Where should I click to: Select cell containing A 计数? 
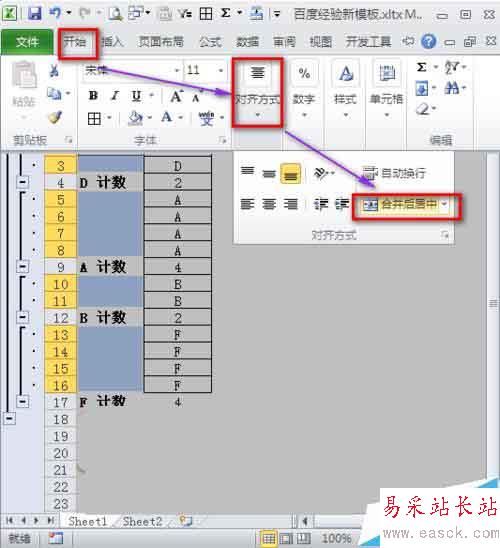click(110, 267)
